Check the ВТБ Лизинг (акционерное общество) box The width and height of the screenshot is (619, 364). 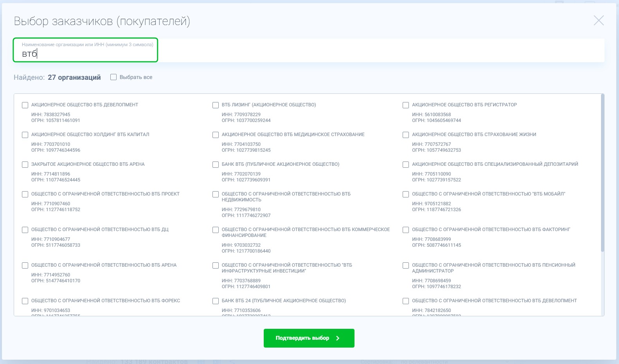click(216, 105)
